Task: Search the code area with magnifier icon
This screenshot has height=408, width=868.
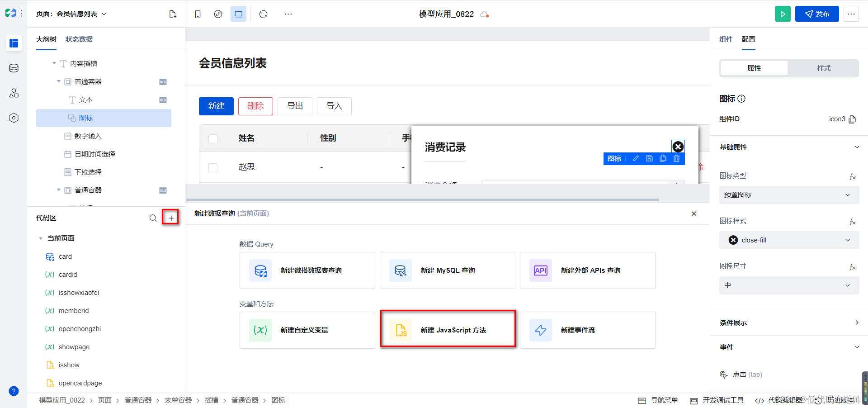Action: [x=153, y=218]
